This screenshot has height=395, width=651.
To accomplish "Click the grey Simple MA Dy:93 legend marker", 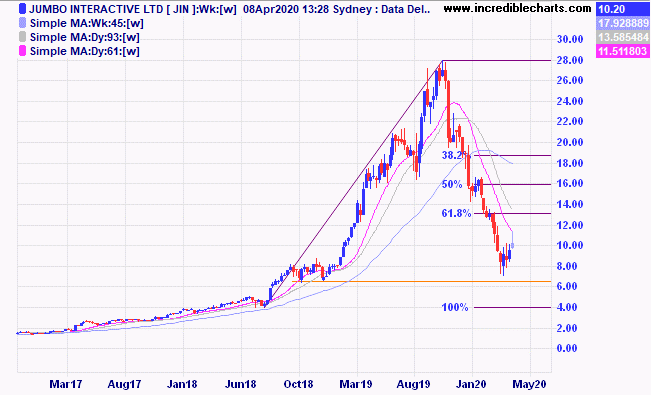I will pos(23,37).
